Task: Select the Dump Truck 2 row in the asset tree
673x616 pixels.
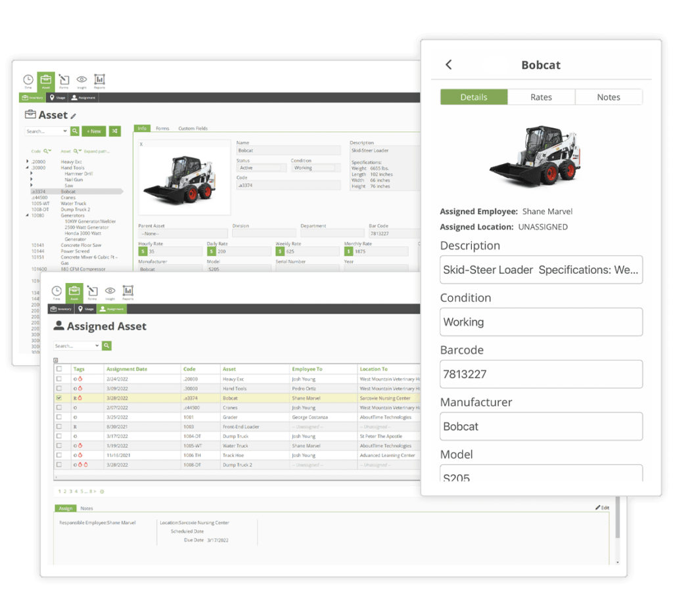Action: 75,209
